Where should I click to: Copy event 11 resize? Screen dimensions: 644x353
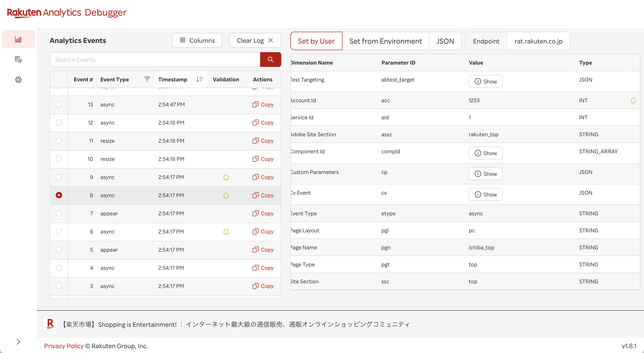(x=263, y=141)
